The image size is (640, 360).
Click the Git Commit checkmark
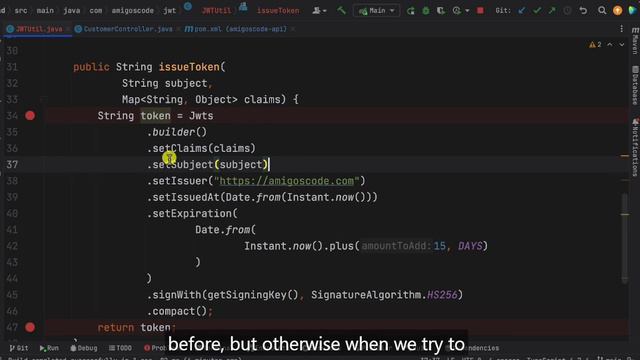pos(537,11)
